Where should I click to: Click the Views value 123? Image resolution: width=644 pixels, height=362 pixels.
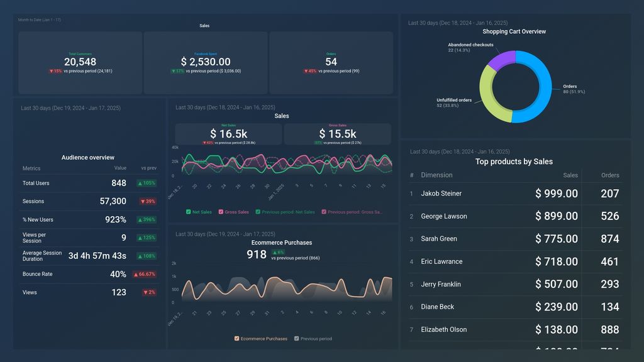119,292
